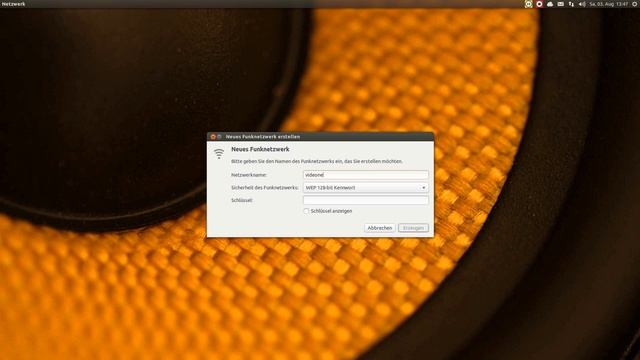Click the first green tray indicator icon

pyautogui.click(x=529, y=4)
